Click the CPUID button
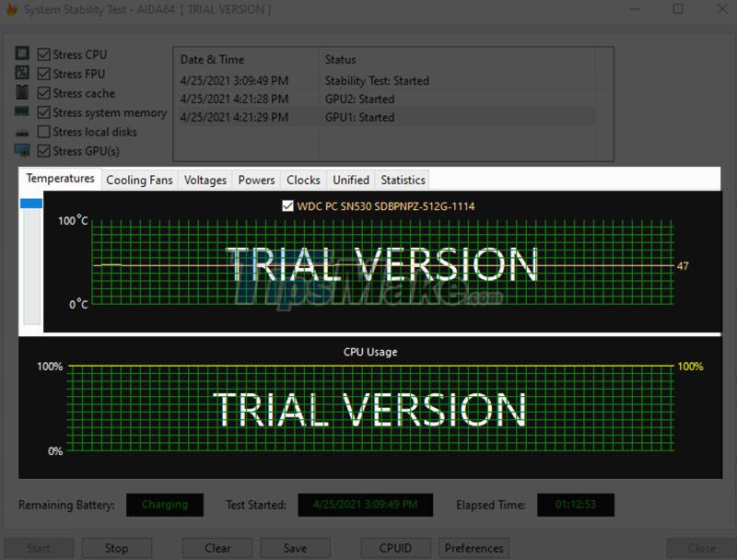The height and width of the screenshot is (560, 737). tap(395, 548)
